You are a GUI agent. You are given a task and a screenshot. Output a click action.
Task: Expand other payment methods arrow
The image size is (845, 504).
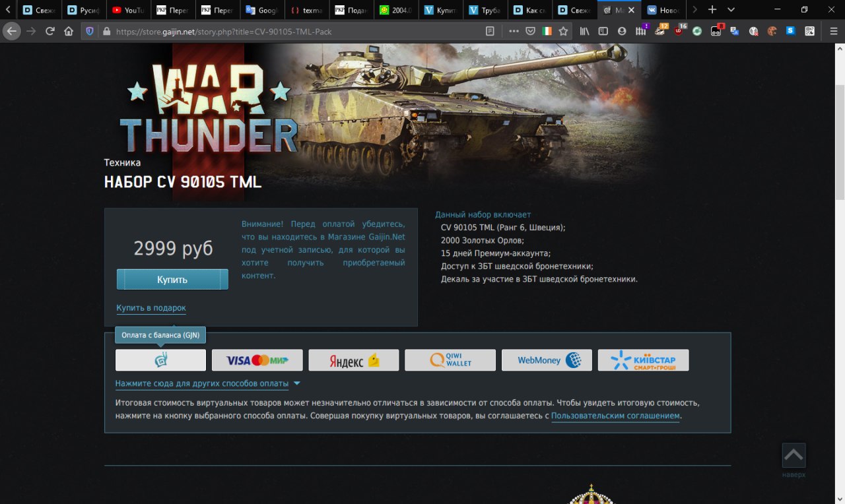click(296, 383)
